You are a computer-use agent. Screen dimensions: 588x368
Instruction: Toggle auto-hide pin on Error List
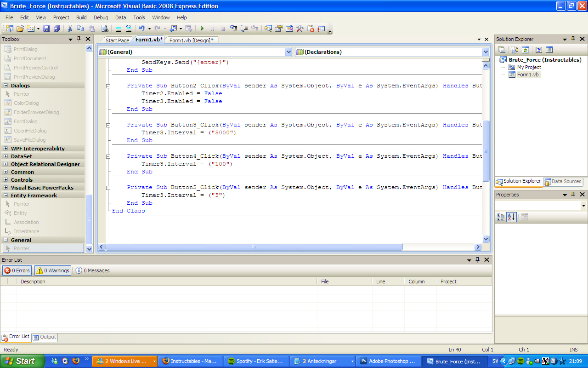point(478,260)
